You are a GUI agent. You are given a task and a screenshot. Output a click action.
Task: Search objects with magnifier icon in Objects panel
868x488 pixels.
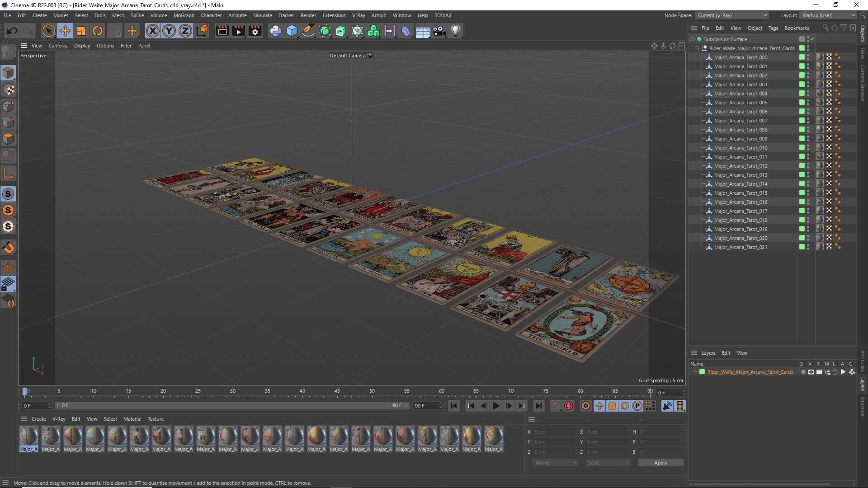[826, 28]
